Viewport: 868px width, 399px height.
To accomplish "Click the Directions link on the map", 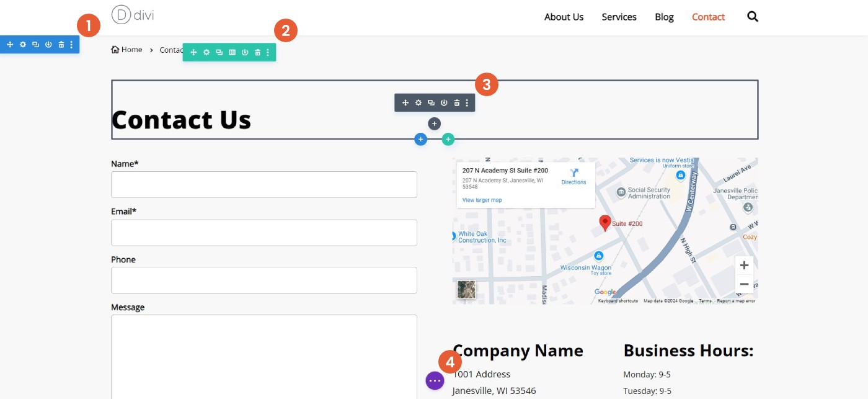I will click(x=573, y=182).
